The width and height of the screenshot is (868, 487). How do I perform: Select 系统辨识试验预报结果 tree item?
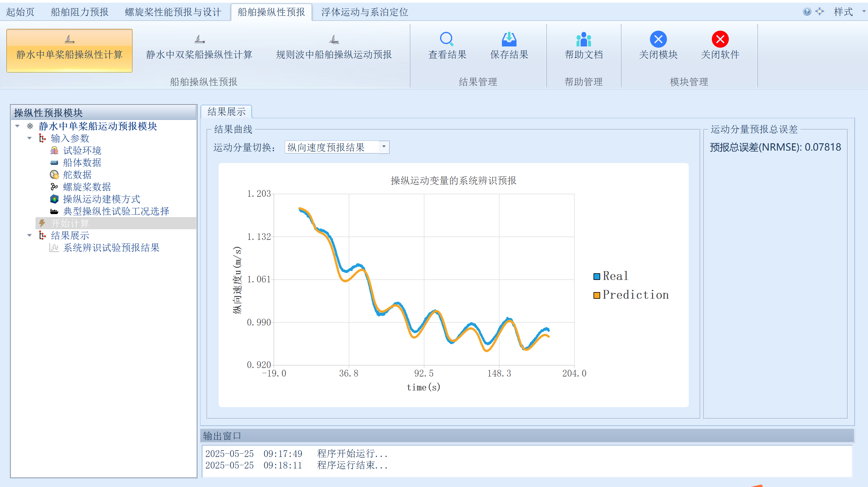111,247
